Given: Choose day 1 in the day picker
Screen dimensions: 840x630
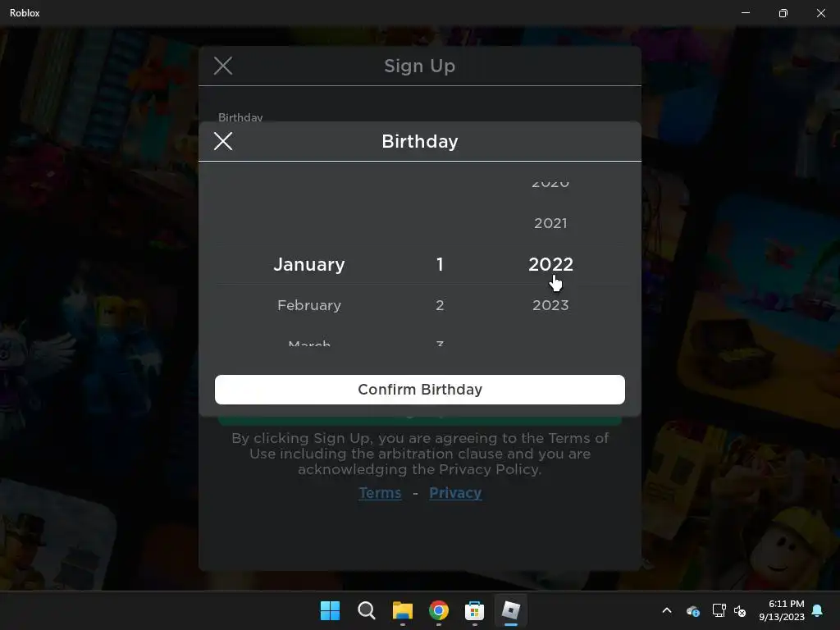Looking at the screenshot, I should pyautogui.click(x=440, y=264).
